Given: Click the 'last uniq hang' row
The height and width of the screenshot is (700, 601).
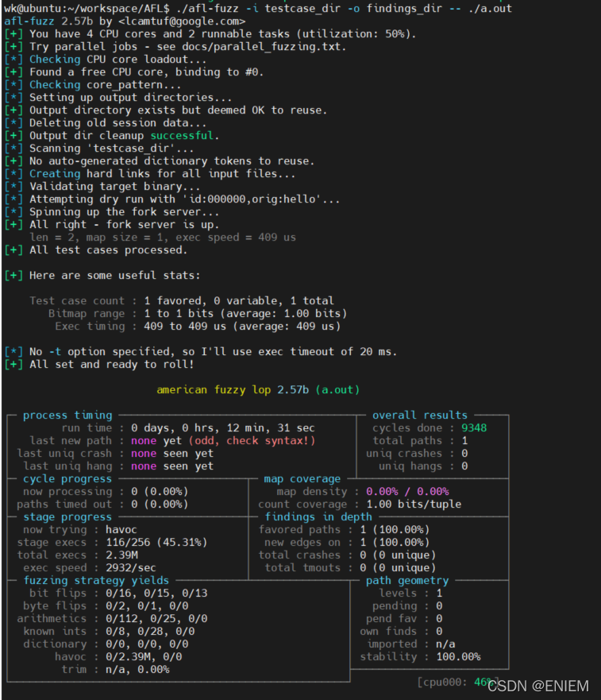Looking at the screenshot, I should (x=118, y=466).
